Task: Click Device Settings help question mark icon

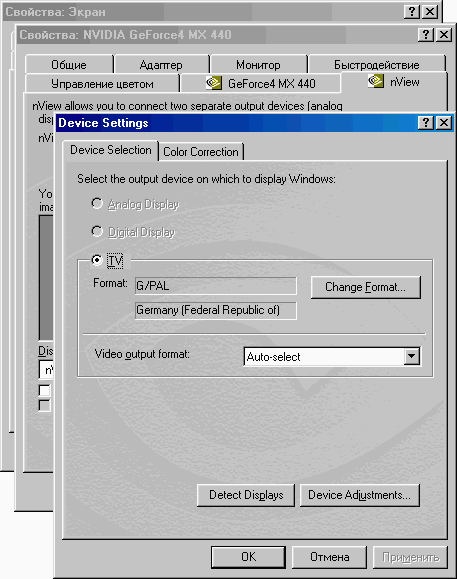Action: [x=426, y=122]
